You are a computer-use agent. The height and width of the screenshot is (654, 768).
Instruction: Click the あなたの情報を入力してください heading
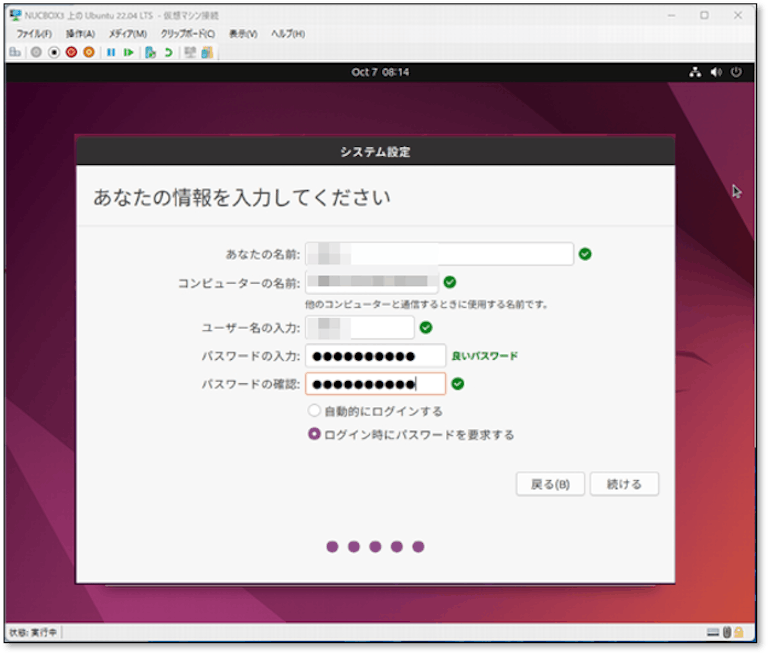(x=242, y=197)
